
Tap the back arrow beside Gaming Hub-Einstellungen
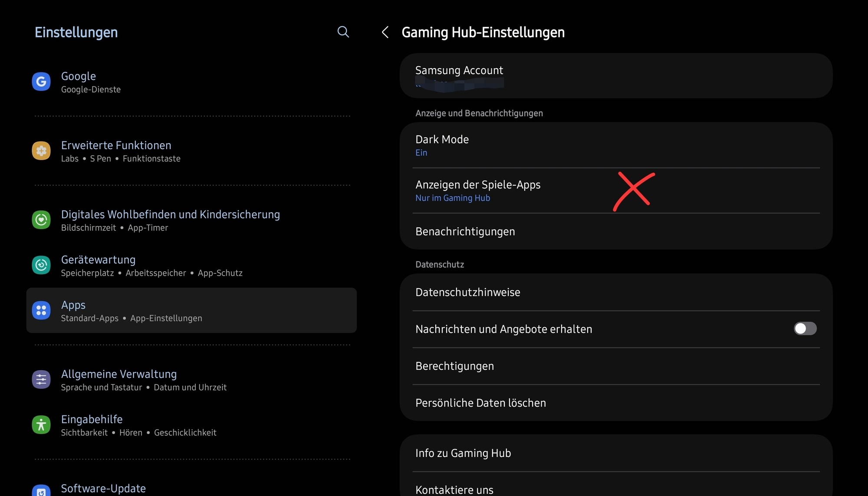click(x=385, y=32)
